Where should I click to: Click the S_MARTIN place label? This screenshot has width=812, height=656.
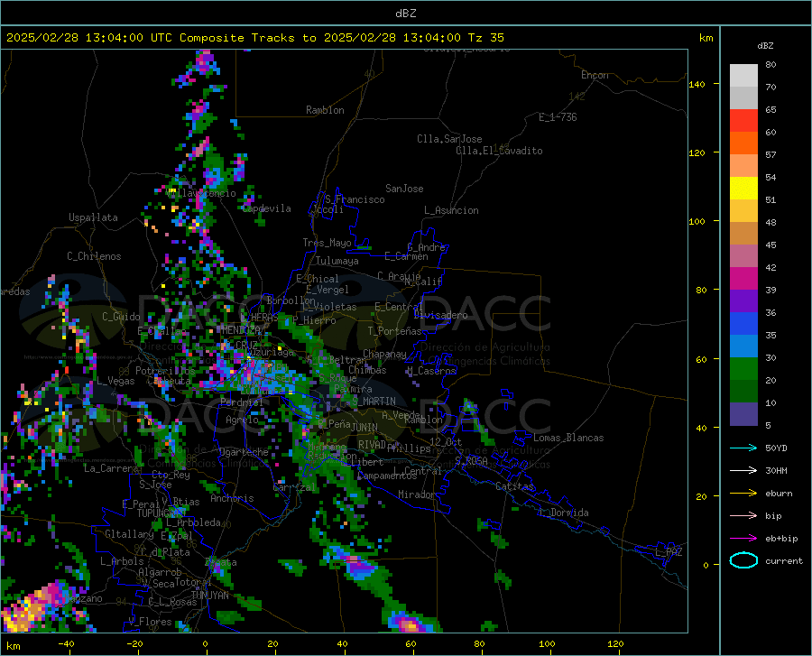374,402
